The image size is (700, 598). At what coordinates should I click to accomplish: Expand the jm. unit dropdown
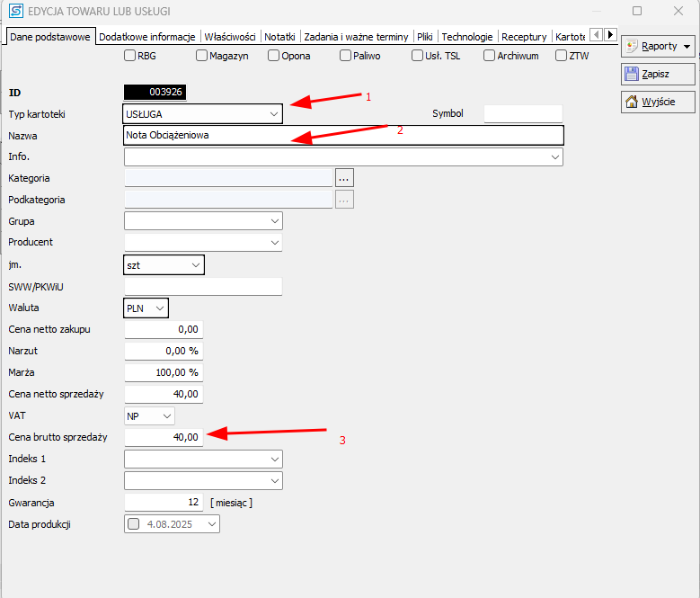point(195,265)
